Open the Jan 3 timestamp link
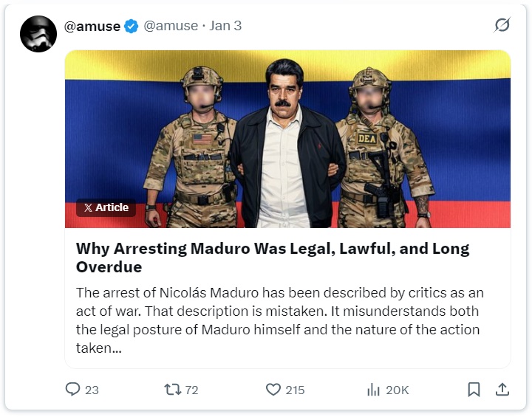 225,26
